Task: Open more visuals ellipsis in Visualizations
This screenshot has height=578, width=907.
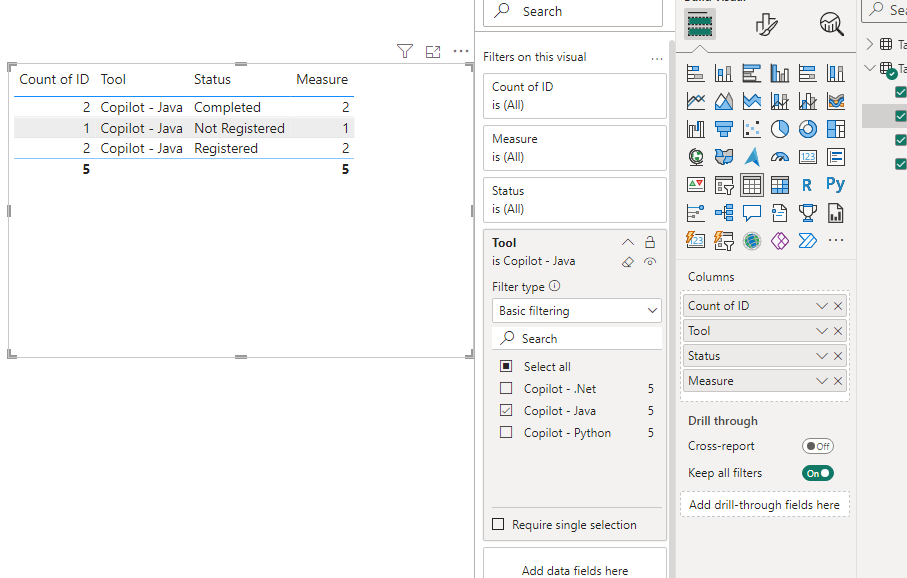Action: coord(836,240)
